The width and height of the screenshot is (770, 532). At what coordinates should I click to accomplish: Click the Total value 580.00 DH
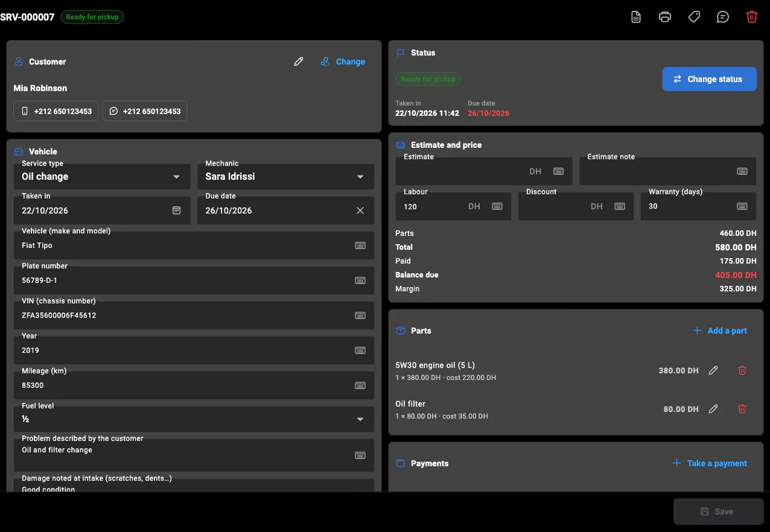pos(736,247)
